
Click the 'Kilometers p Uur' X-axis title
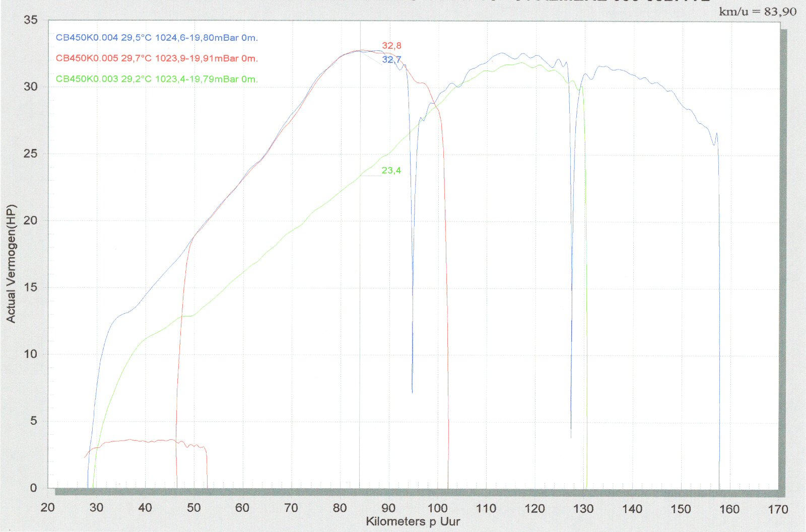[x=413, y=521]
